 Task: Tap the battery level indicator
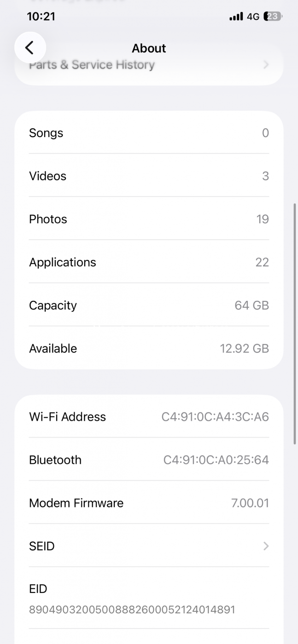273,17
